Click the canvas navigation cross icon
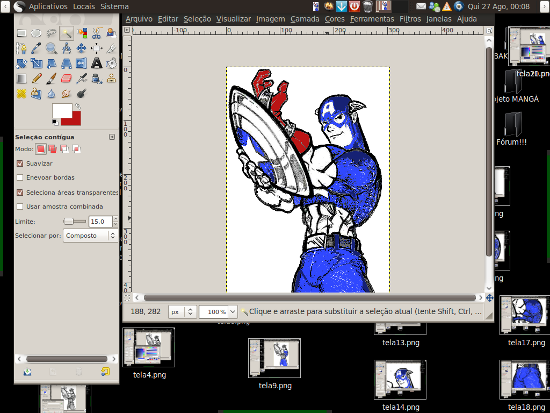550x413 pixels. point(490,298)
